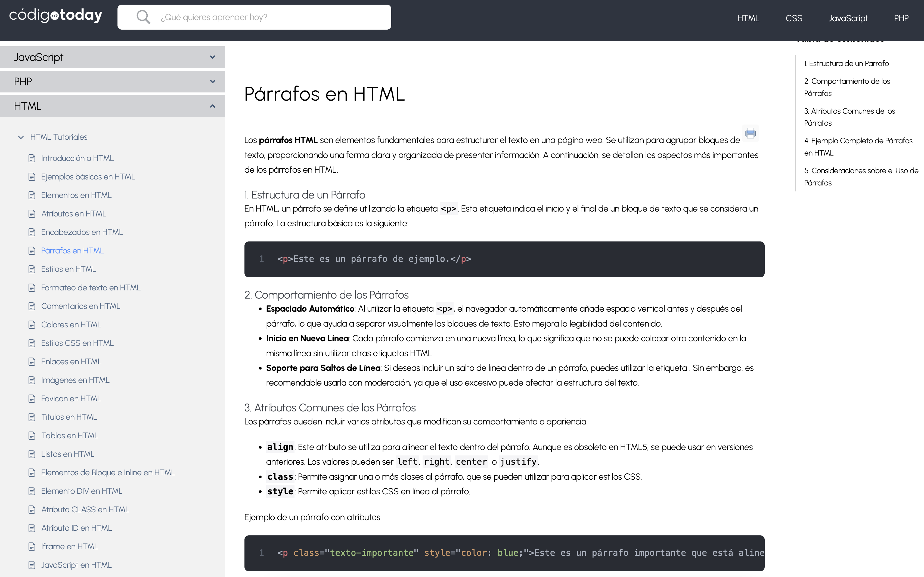Collapse the HTML Tutoriales tree chevron
The height and width of the screenshot is (577, 924).
pos(21,137)
